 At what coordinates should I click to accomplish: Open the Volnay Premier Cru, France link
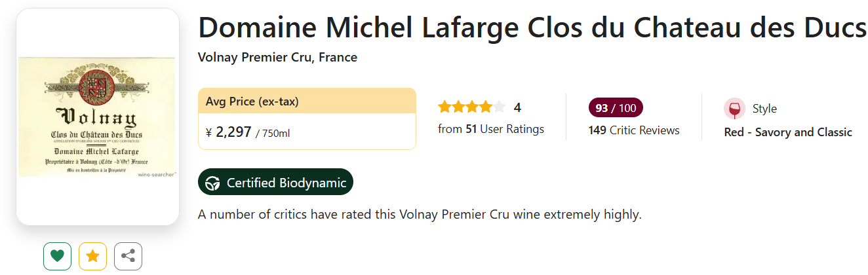[x=277, y=58]
